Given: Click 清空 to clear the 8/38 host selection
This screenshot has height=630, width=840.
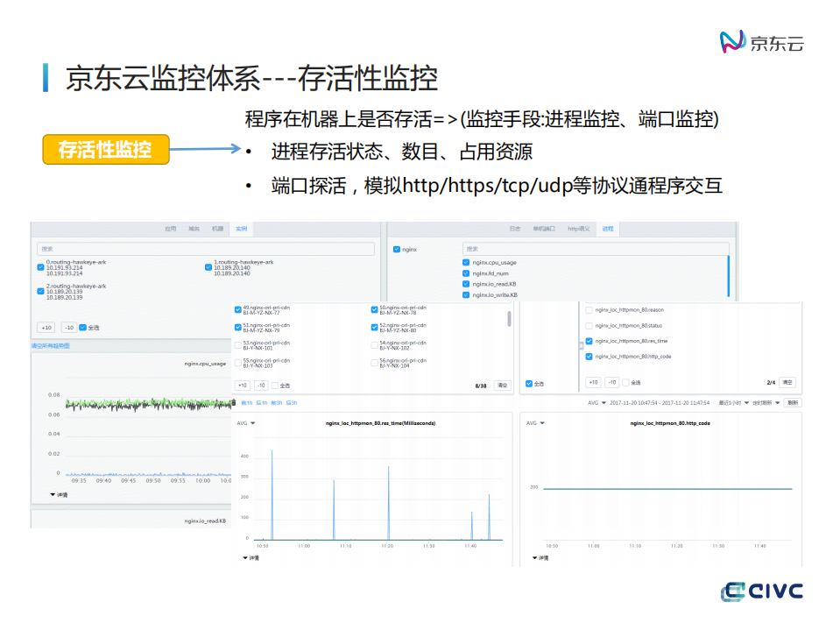Looking at the screenshot, I should [x=502, y=384].
